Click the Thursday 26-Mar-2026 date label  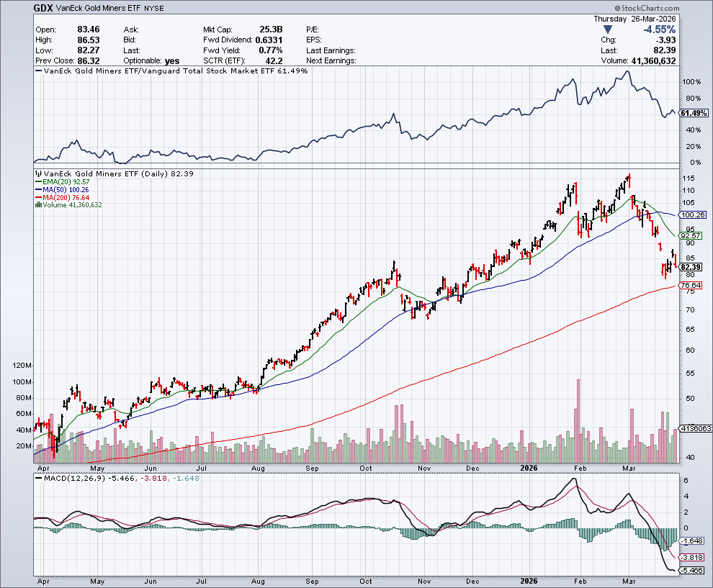634,19
